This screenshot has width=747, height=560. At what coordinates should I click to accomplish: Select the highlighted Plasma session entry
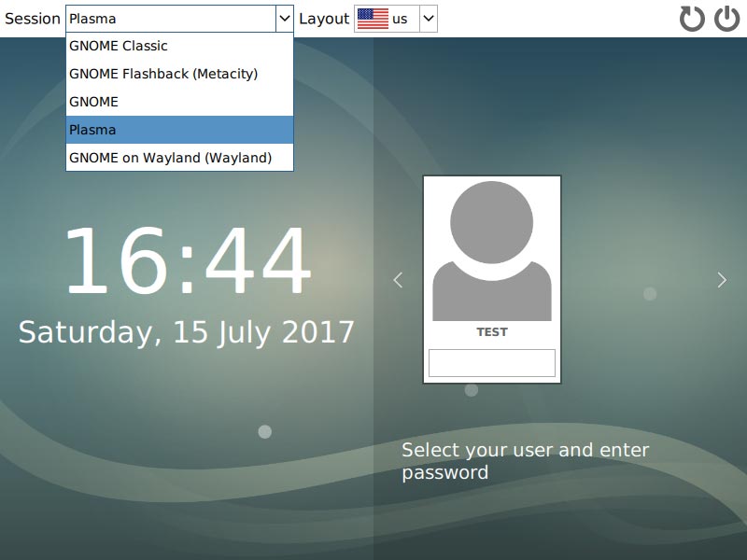[x=179, y=130]
